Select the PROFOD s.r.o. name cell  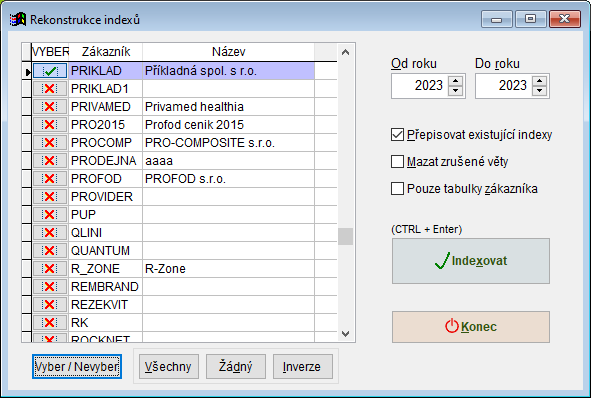(x=228, y=179)
